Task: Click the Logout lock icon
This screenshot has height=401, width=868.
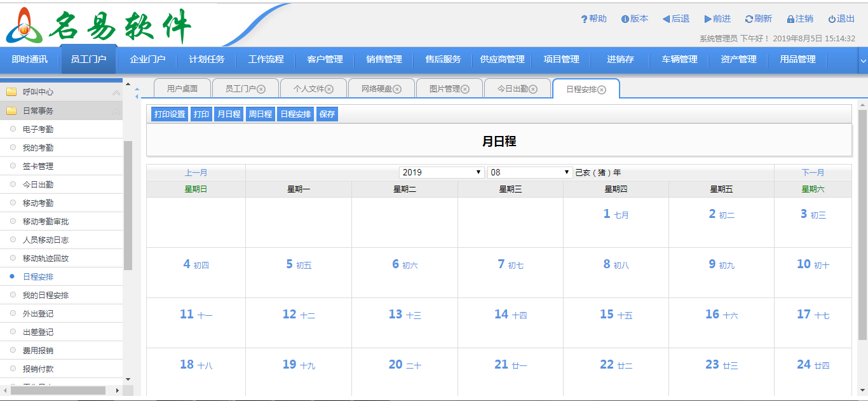Action: (x=790, y=20)
